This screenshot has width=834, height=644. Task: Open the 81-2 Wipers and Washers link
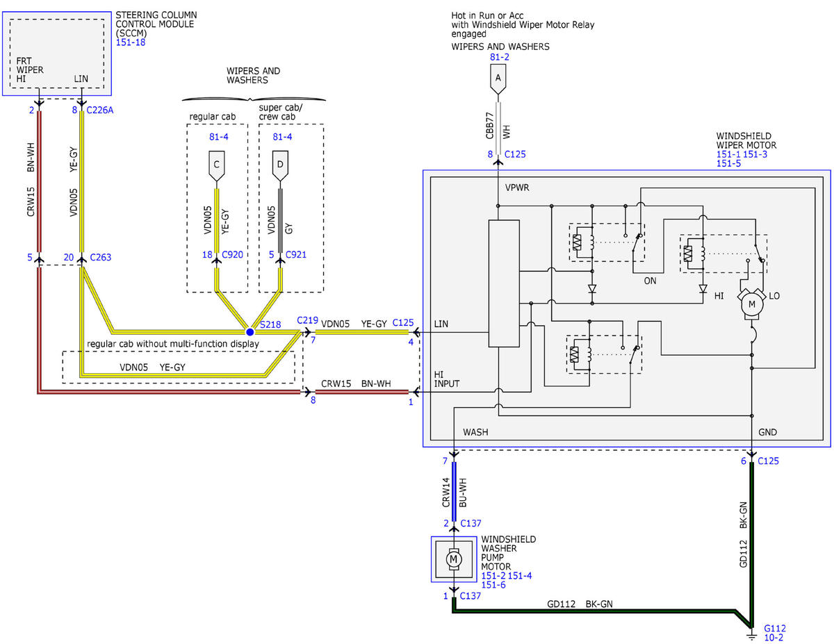pyautogui.click(x=500, y=58)
